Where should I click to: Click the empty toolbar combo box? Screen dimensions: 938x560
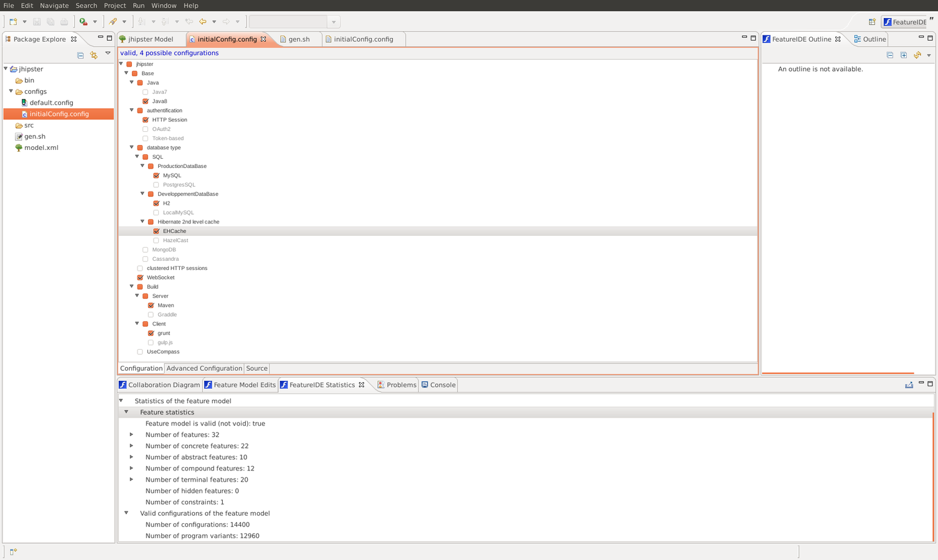[294, 22]
